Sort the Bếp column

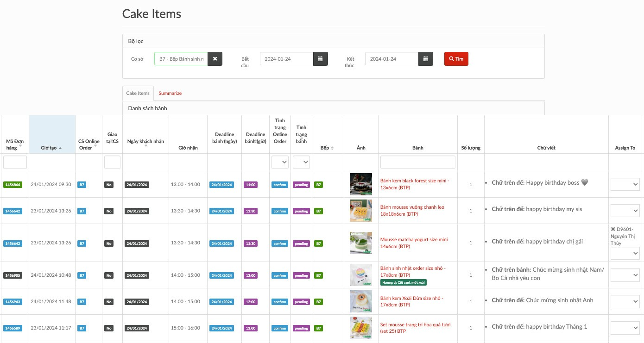(x=332, y=148)
